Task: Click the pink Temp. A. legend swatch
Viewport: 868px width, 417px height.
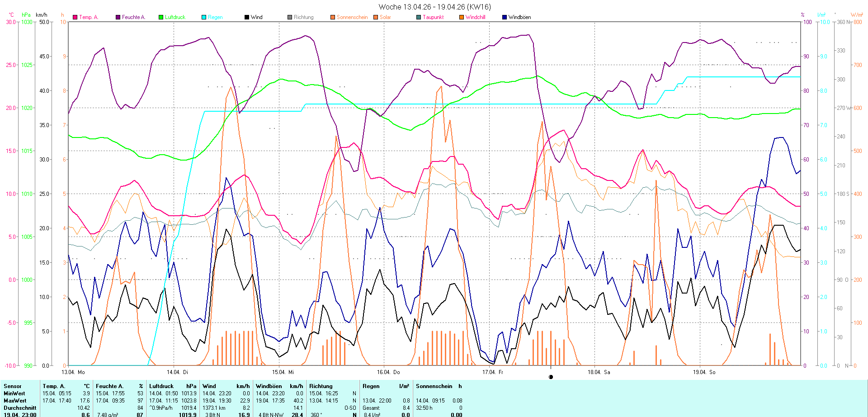Action: click(75, 17)
